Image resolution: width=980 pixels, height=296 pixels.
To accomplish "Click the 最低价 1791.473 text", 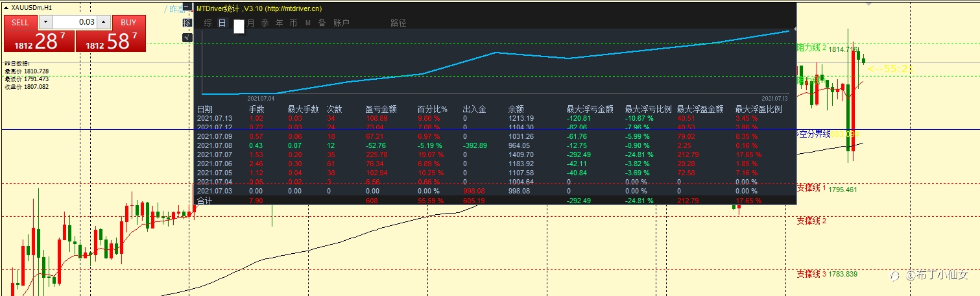I will coord(27,79).
